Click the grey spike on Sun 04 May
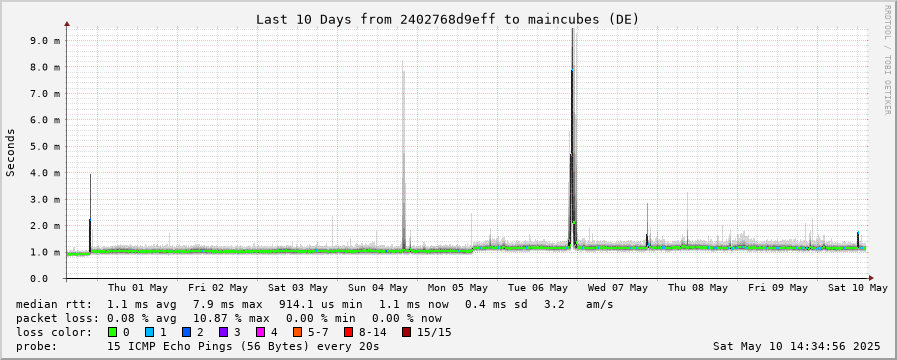897x360 pixels. click(x=403, y=155)
